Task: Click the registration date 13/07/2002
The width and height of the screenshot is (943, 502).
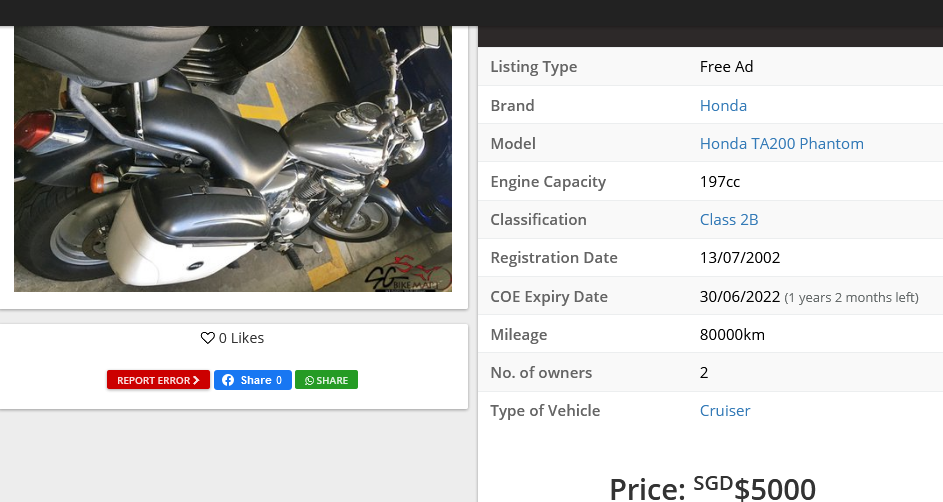Action: pos(739,258)
